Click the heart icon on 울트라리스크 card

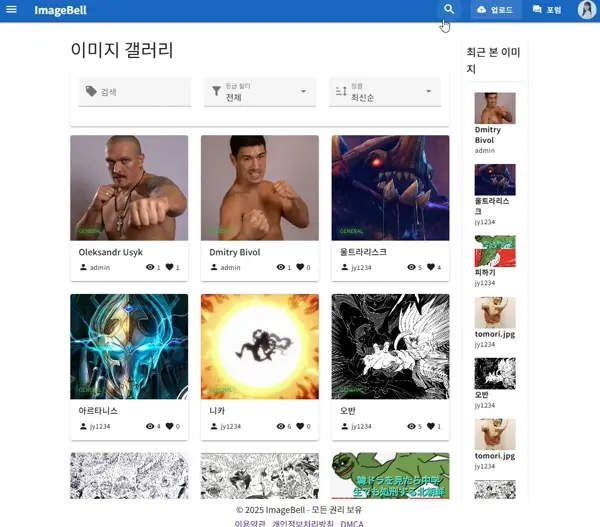click(x=430, y=268)
